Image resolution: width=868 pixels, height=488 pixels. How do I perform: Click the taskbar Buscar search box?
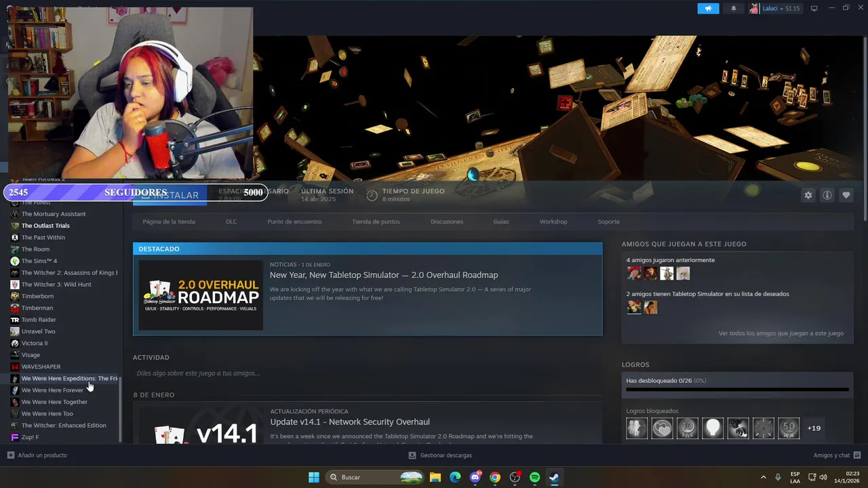[376, 477]
